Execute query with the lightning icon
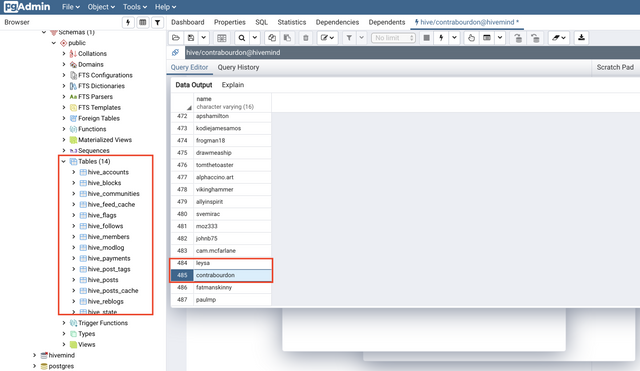This screenshot has height=371, width=640. 441,38
